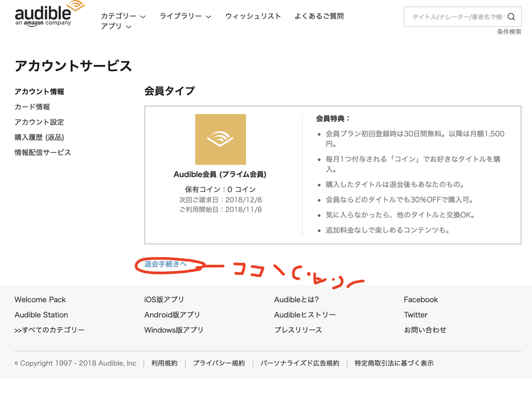Expand the ライブラリー dropdown menu
This screenshot has height=393, width=532.
(185, 16)
